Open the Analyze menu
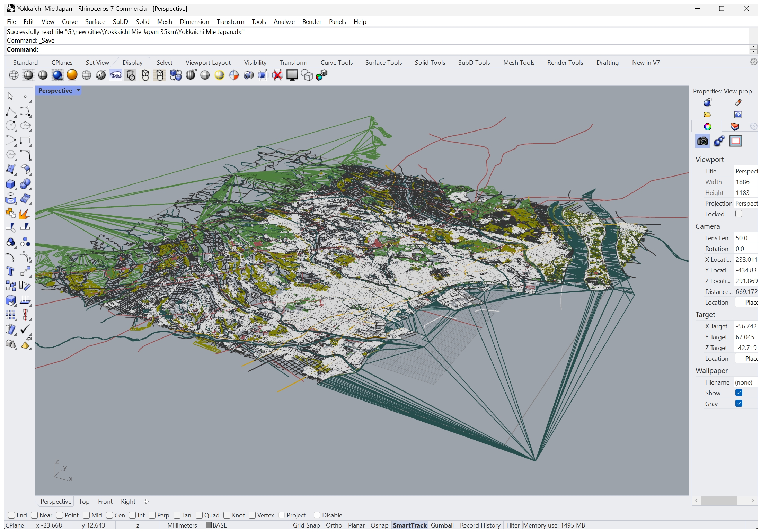This screenshot has width=761, height=532. click(284, 21)
